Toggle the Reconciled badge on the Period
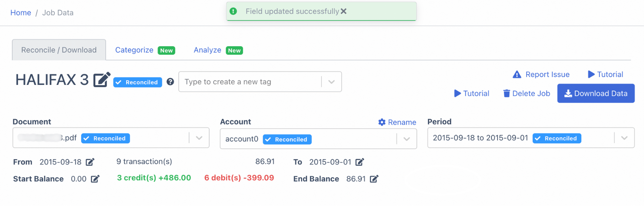Screen dimensions: 644x206 [x=557, y=138]
